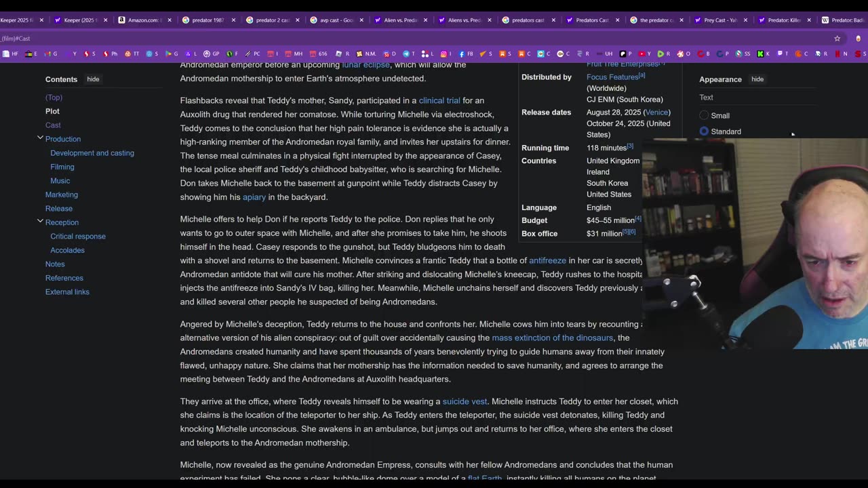Open the Facebook FB bookmark

tap(466, 54)
